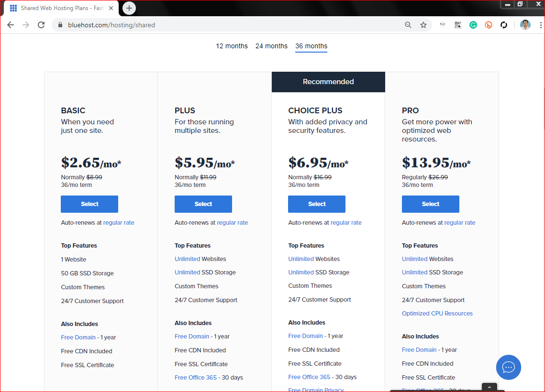
Task: Select the Pro plan
Action: coord(430,204)
